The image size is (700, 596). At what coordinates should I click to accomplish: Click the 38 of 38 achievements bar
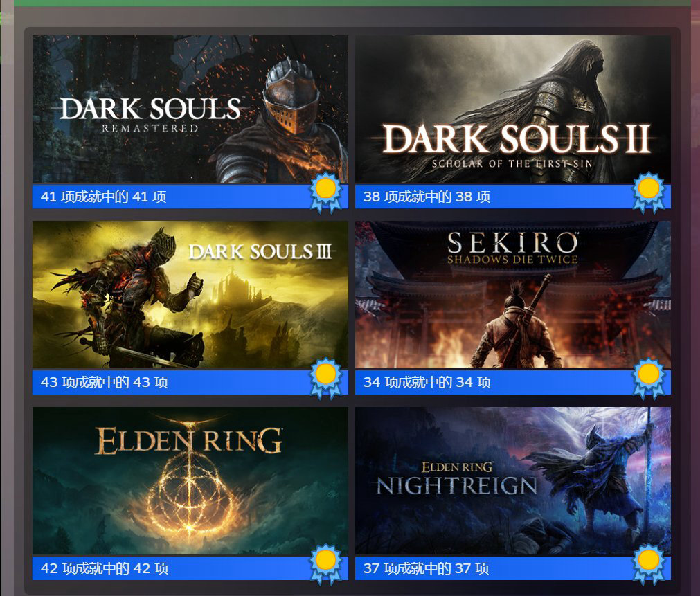tap(513, 197)
